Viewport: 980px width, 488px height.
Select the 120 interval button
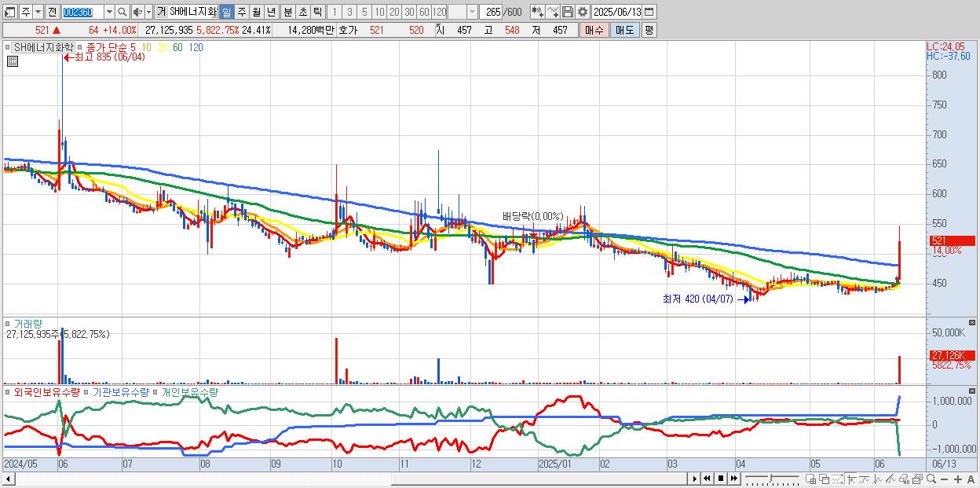click(x=439, y=12)
